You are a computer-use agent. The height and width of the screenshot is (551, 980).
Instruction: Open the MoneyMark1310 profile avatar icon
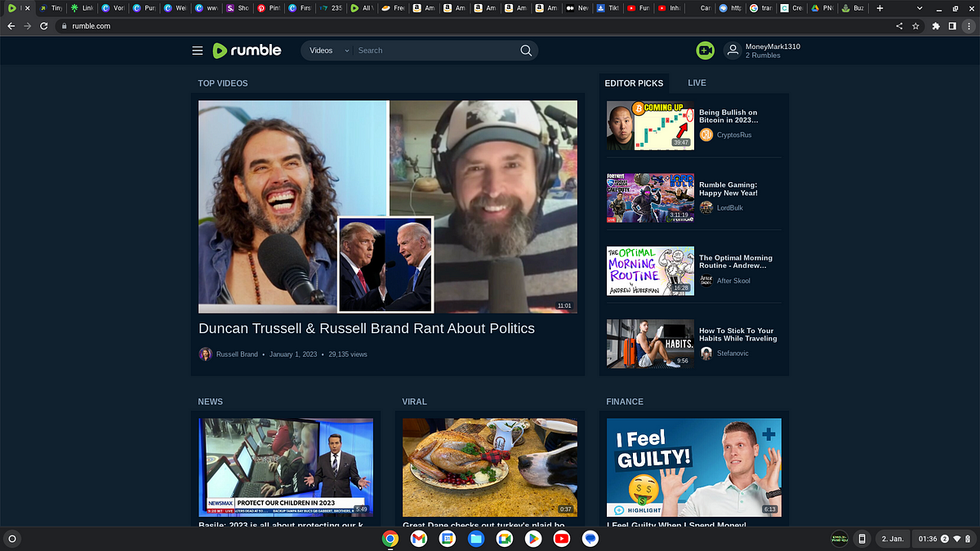[x=733, y=51]
